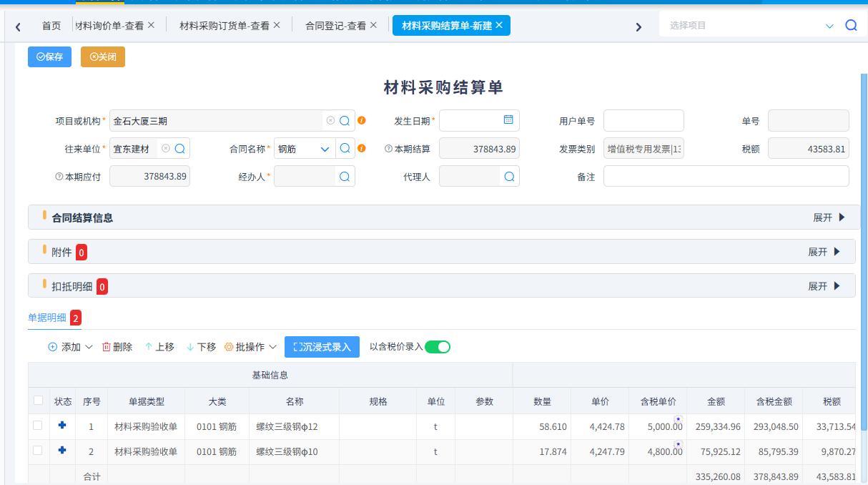The width and height of the screenshot is (868, 485).
Task: Click the 保存 save button
Action: click(x=49, y=57)
